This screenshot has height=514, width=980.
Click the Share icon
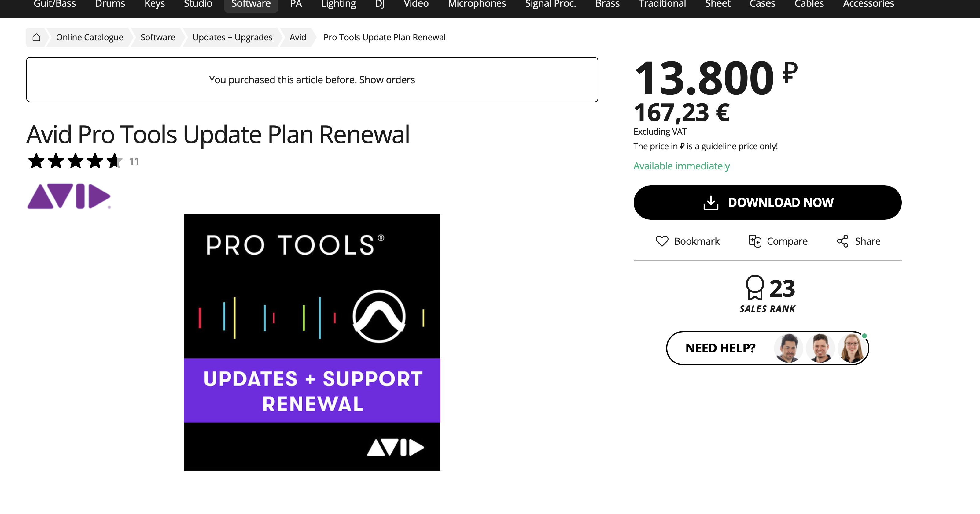(842, 241)
